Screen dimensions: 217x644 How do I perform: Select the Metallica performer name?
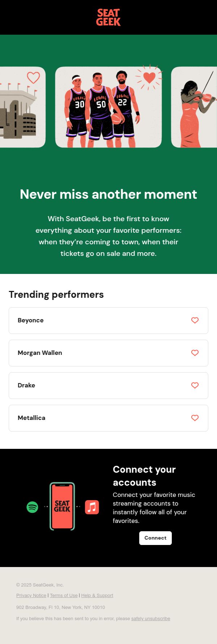31,418
